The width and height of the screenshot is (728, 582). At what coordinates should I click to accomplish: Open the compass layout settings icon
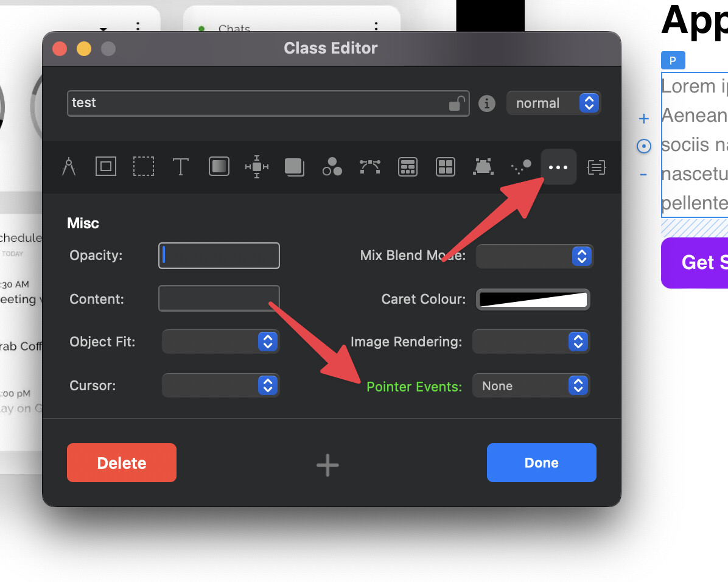point(69,166)
